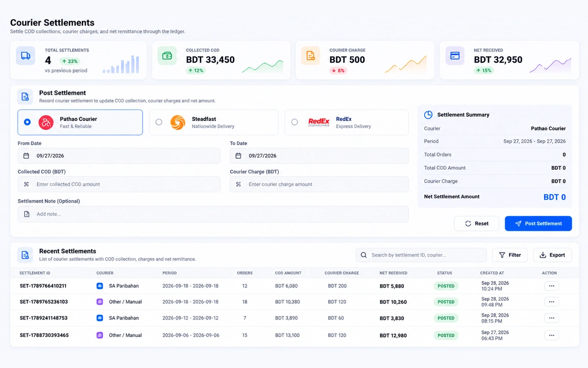Open the To Date picker field
The width and height of the screenshot is (588, 368).
319,156
